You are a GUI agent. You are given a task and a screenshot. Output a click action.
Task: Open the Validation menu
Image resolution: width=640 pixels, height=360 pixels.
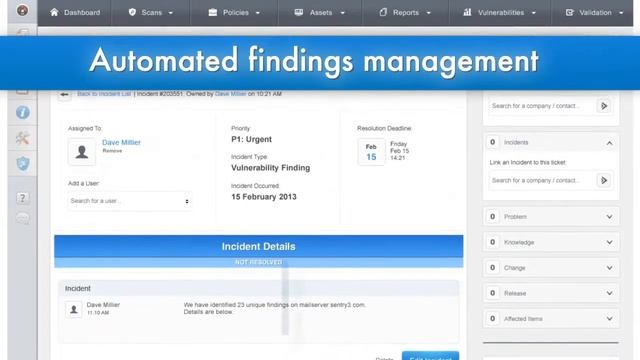[x=594, y=13]
